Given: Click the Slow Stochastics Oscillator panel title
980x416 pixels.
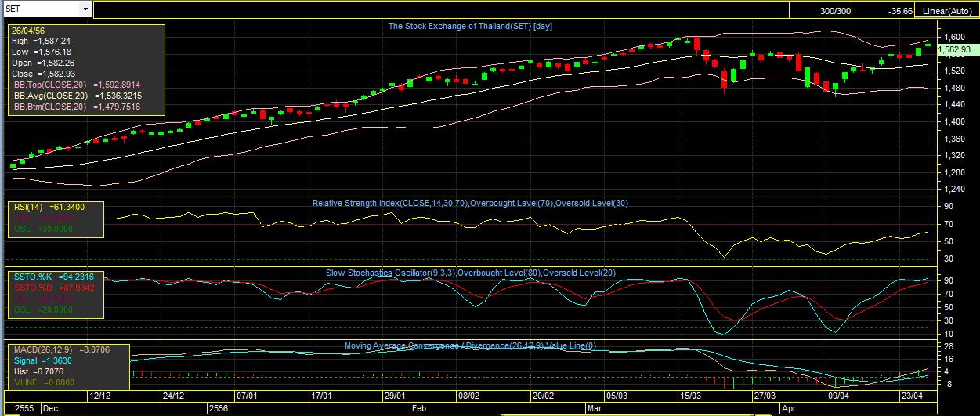Looking at the screenshot, I should tap(471, 273).
